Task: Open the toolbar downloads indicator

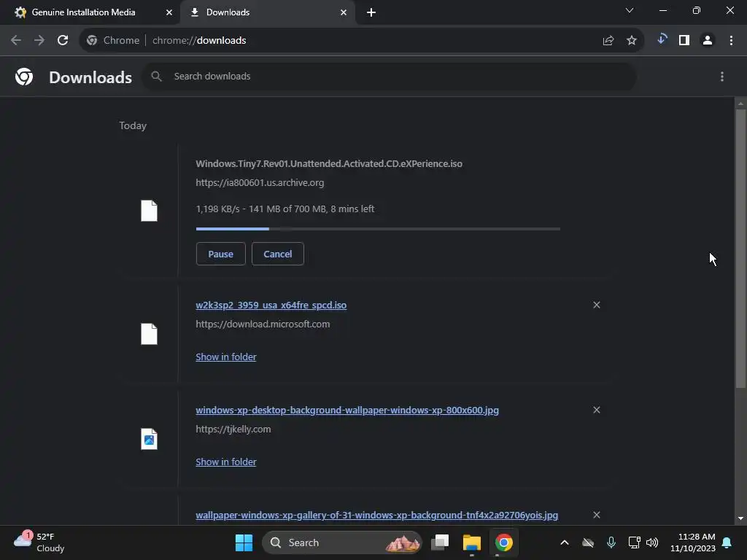Action: 662,40
